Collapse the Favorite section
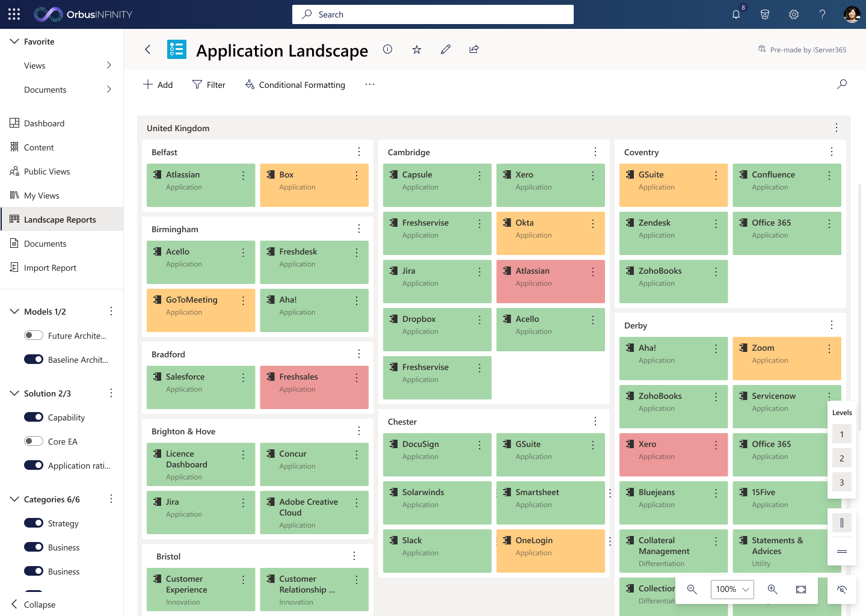Image resolution: width=866 pixels, height=616 pixels. (x=14, y=42)
